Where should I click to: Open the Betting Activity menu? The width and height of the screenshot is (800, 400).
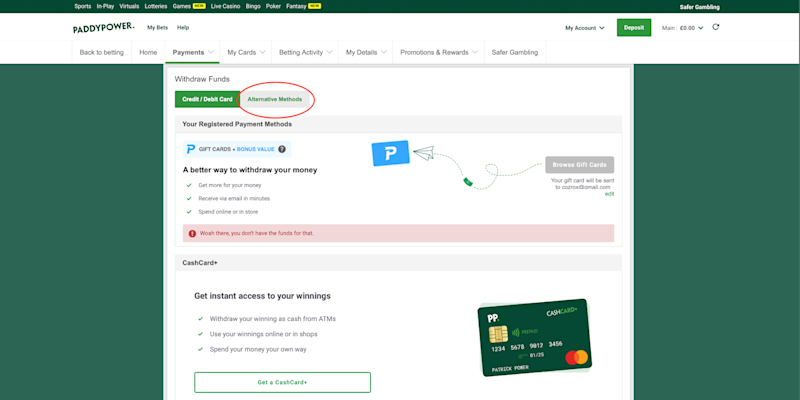pos(305,52)
